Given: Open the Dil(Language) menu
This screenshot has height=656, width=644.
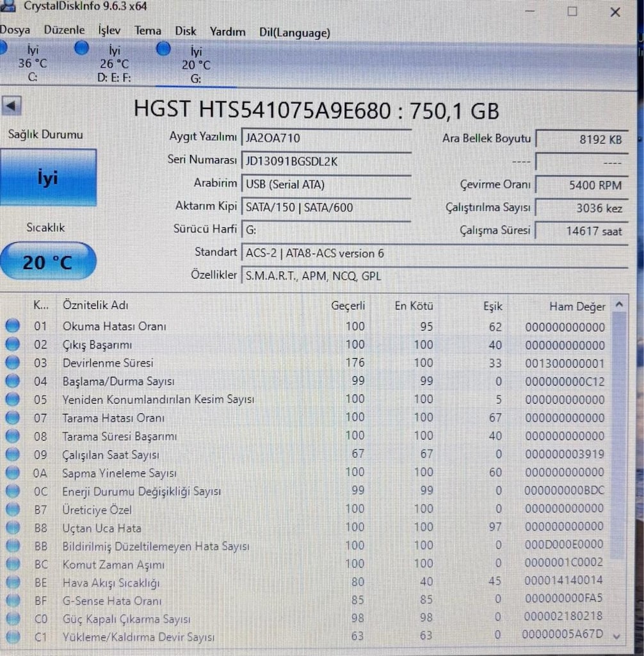Looking at the screenshot, I should click(x=294, y=33).
